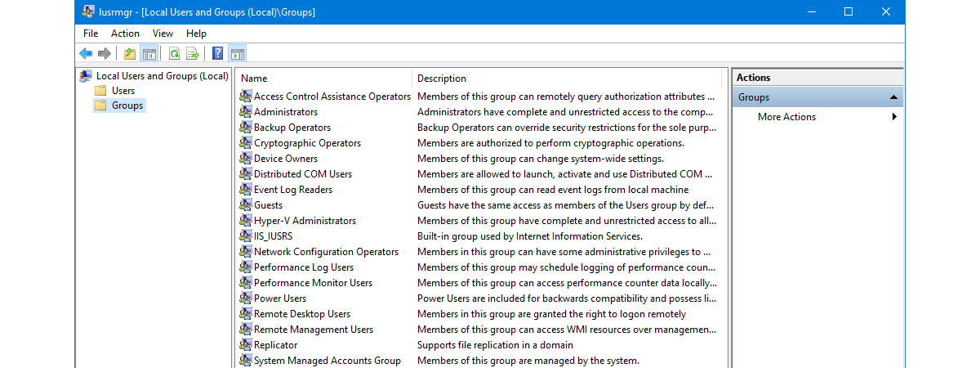Click the Back arrow toolbar button
The height and width of the screenshot is (368, 980).
[86, 54]
